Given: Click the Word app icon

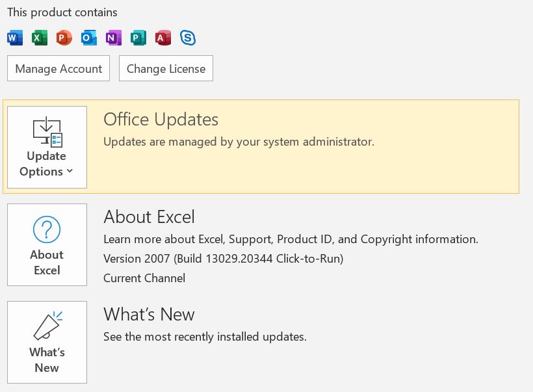Looking at the screenshot, I should (14, 38).
